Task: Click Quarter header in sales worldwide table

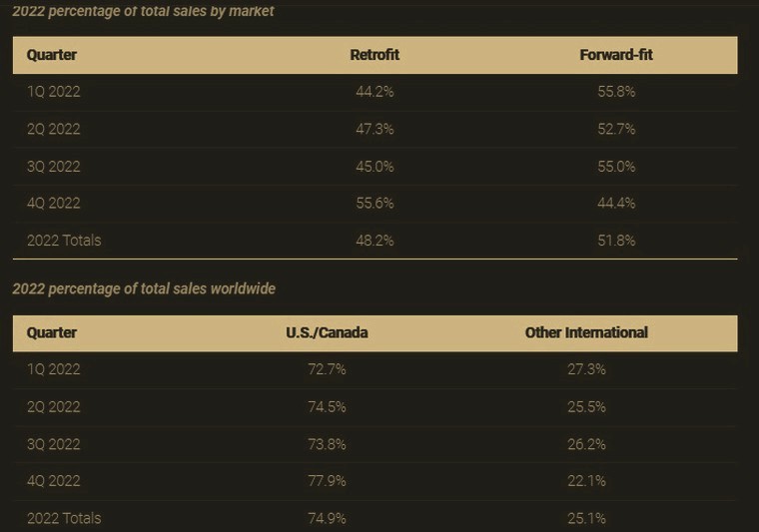Action: (52, 332)
